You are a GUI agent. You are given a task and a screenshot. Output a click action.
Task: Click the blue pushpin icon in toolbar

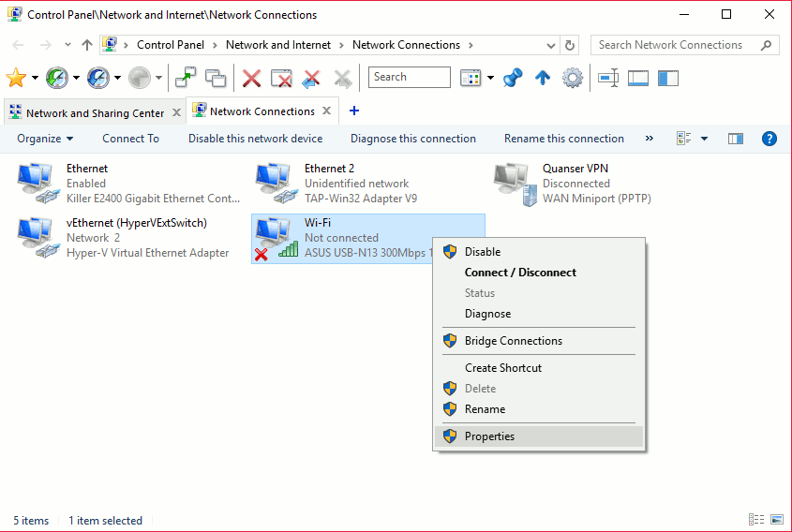tap(512, 78)
